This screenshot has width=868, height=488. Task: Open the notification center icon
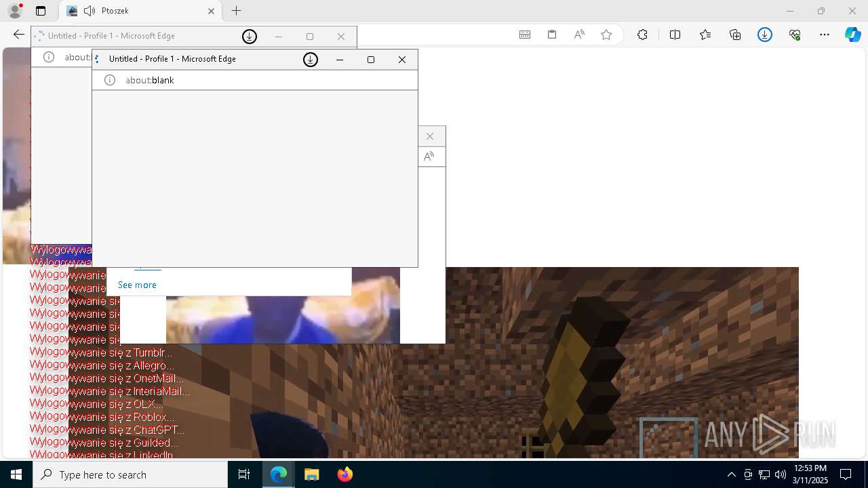point(846,474)
